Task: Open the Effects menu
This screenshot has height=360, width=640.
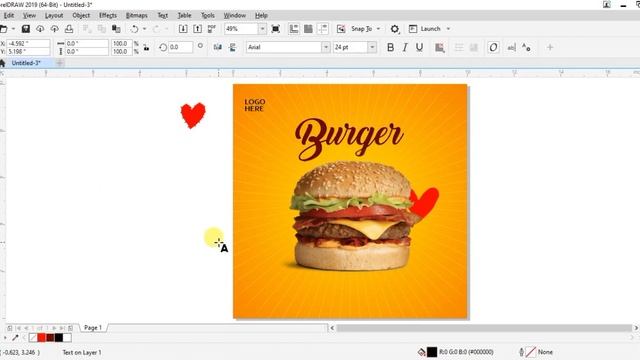Action: pyautogui.click(x=108, y=16)
